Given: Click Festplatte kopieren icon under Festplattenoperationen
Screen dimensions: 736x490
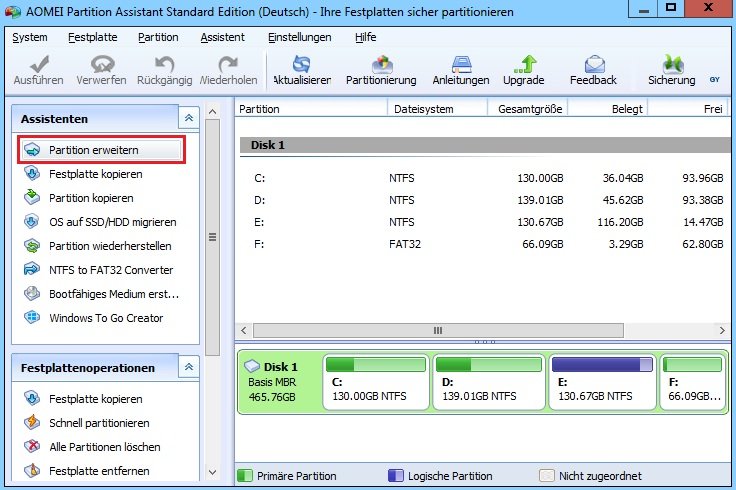Looking at the screenshot, I should [32, 398].
